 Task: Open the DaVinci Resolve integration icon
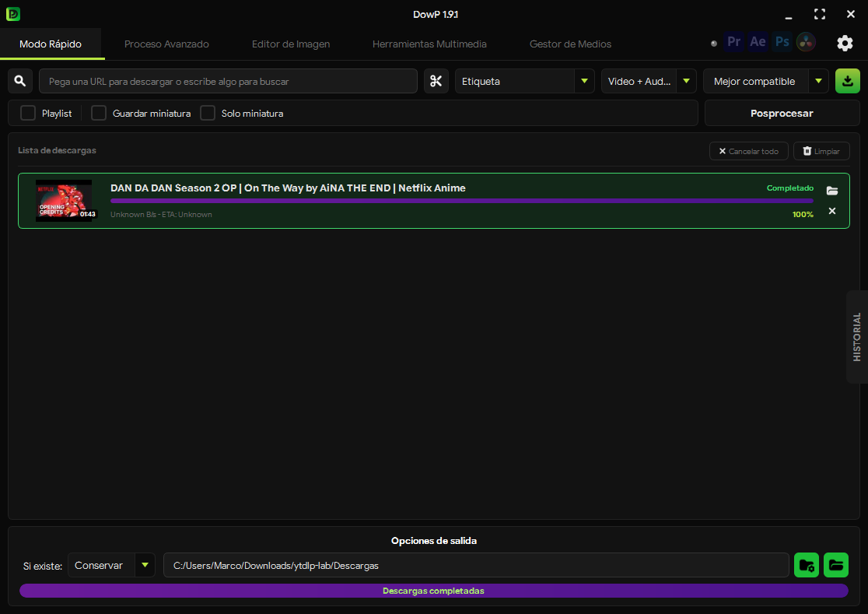tap(806, 42)
